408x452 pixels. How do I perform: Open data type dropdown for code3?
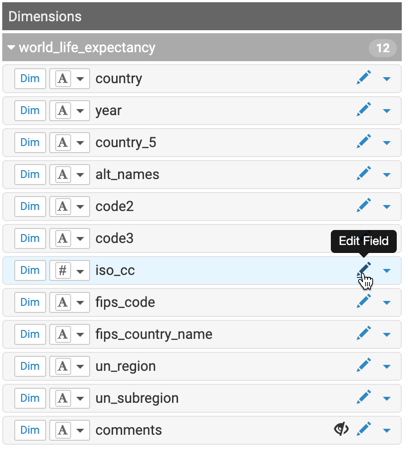(80, 239)
